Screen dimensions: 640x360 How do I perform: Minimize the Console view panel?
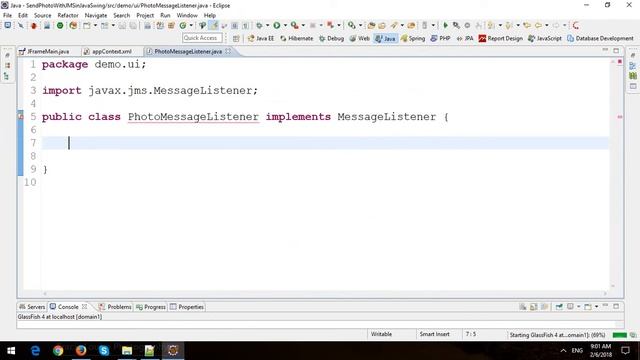[x=605, y=305]
